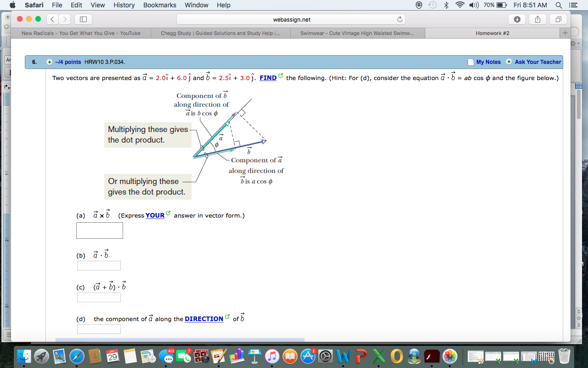Image resolution: width=588 pixels, height=368 pixels.
Task: Toggle the Safari sidebar
Action: pyautogui.click(x=83, y=20)
